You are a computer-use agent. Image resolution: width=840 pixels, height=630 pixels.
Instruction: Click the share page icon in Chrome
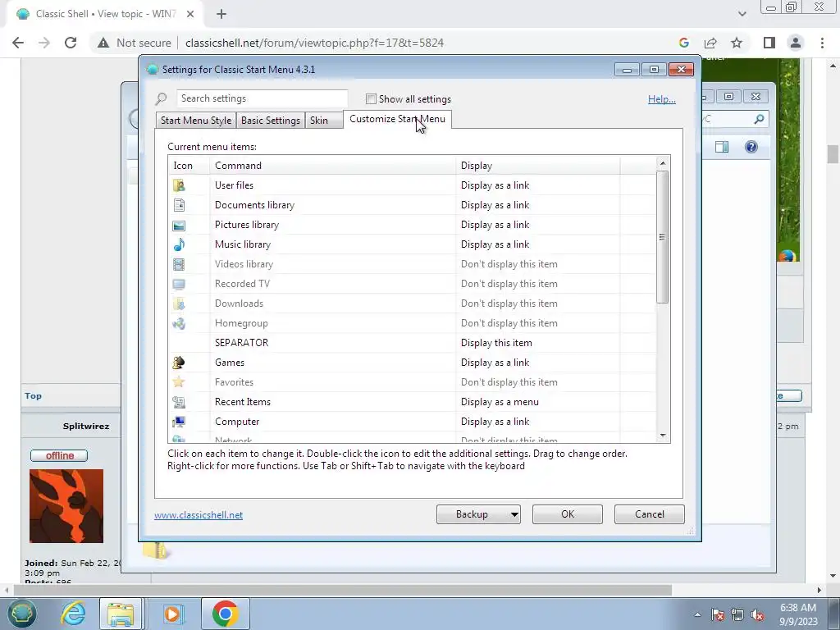(x=710, y=43)
